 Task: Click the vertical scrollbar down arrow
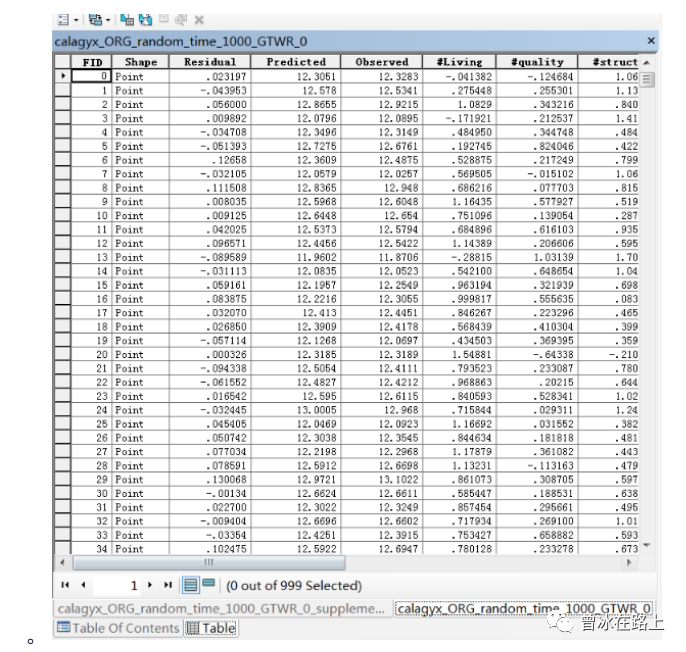click(x=647, y=545)
